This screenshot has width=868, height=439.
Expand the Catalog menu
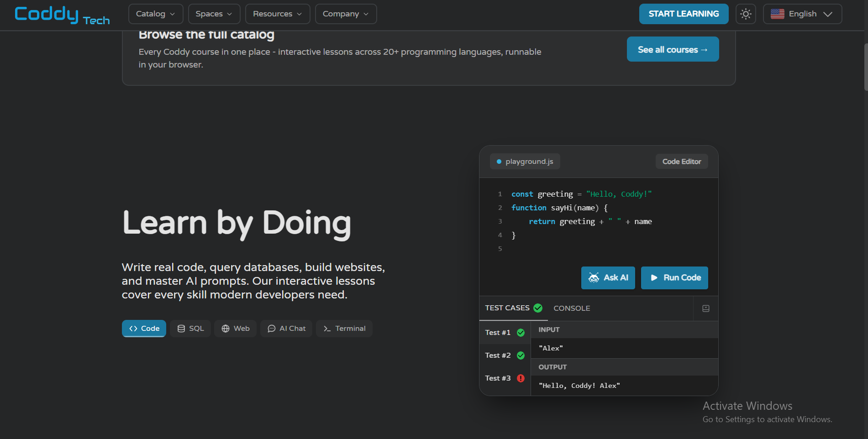[x=156, y=14]
